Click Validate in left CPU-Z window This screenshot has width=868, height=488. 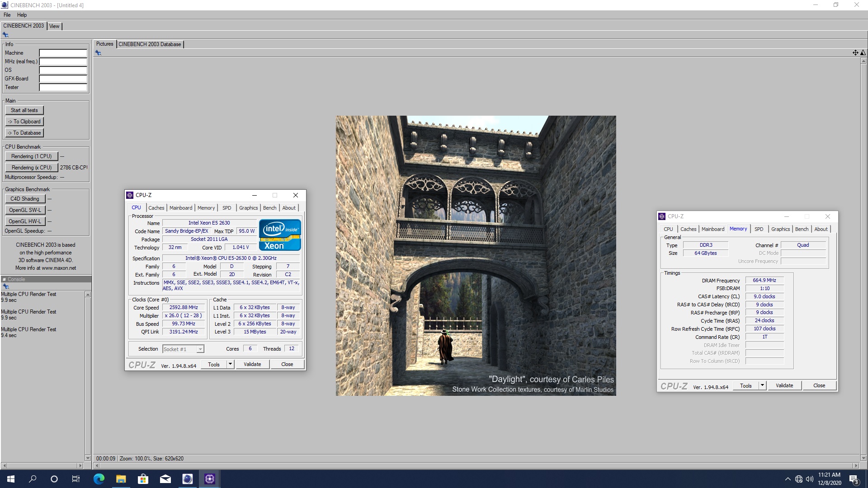pos(252,364)
